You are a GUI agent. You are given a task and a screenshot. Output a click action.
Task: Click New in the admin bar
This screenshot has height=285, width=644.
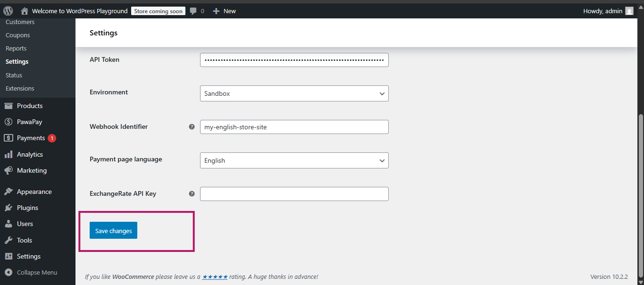pos(230,11)
